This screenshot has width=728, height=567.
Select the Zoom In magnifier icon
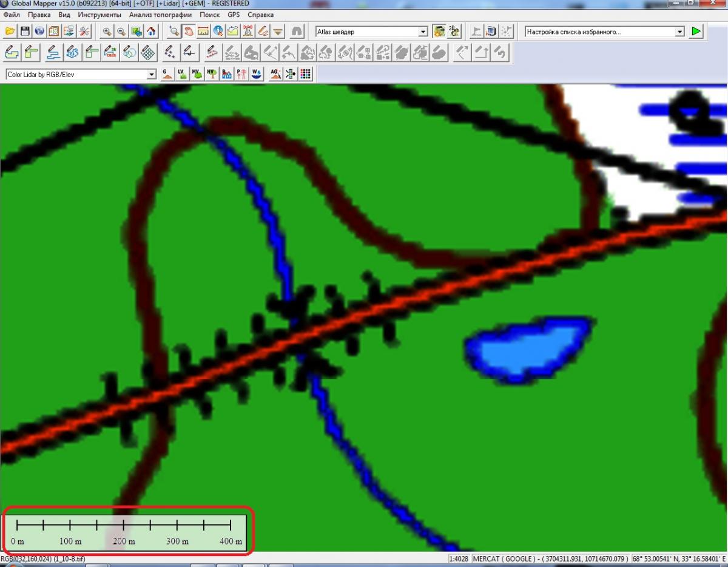(107, 31)
